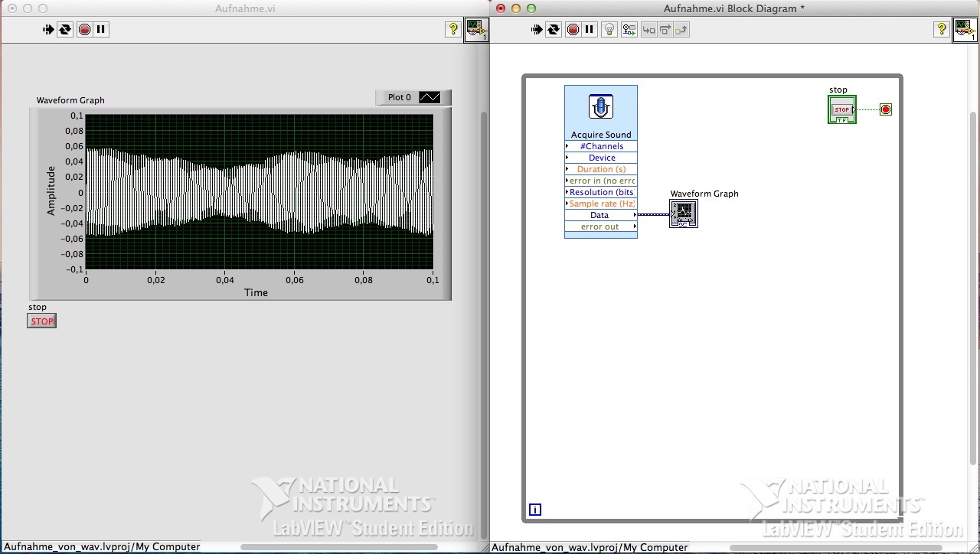The height and width of the screenshot is (554, 980).
Task: Click the loop iteration terminal 'i'
Action: click(x=535, y=510)
